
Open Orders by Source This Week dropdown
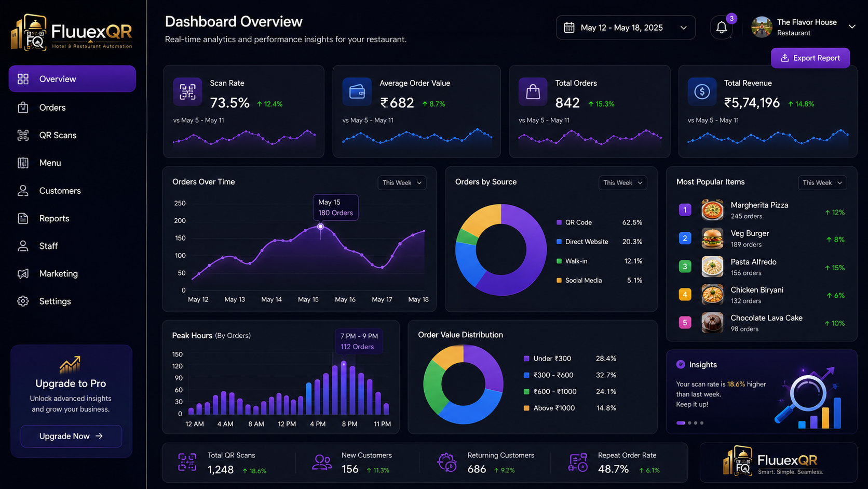pos(623,182)
